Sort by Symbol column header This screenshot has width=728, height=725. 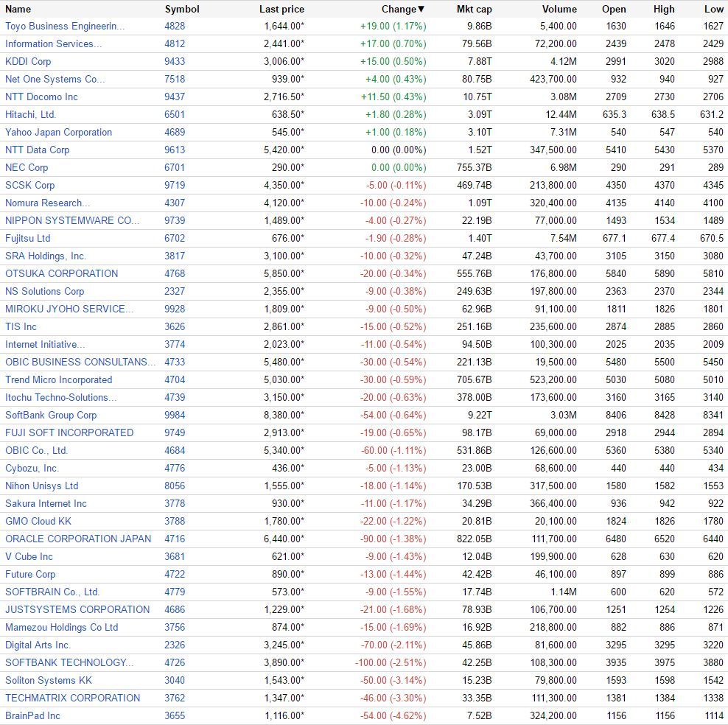pyautogui.click(x=182, y=9)
